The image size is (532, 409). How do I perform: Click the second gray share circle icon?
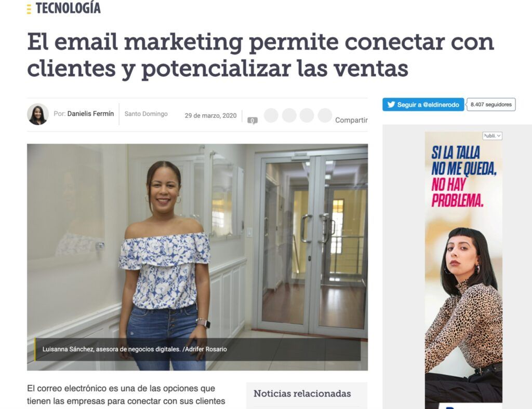point(289,115)
